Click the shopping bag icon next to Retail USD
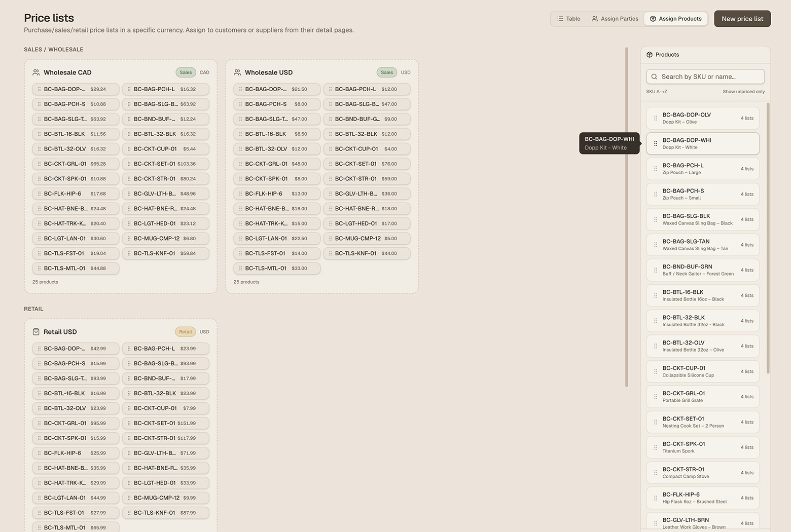This screenshot has height=532, width=791. (x=36, y=332)
